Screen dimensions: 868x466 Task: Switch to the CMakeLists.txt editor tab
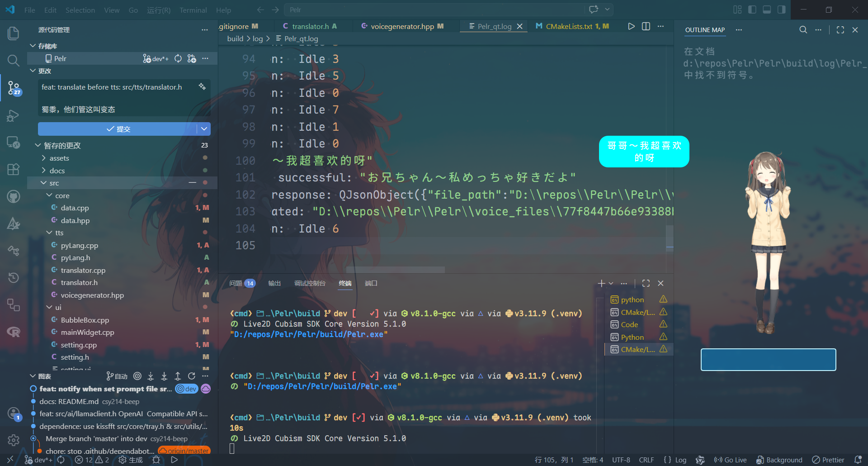[572, 26]
